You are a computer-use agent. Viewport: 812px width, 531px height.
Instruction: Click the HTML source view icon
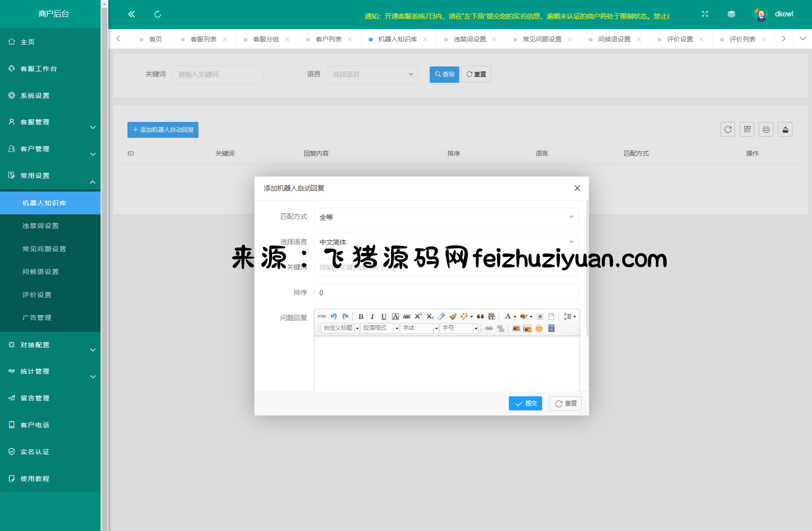[x=322, y=316]
